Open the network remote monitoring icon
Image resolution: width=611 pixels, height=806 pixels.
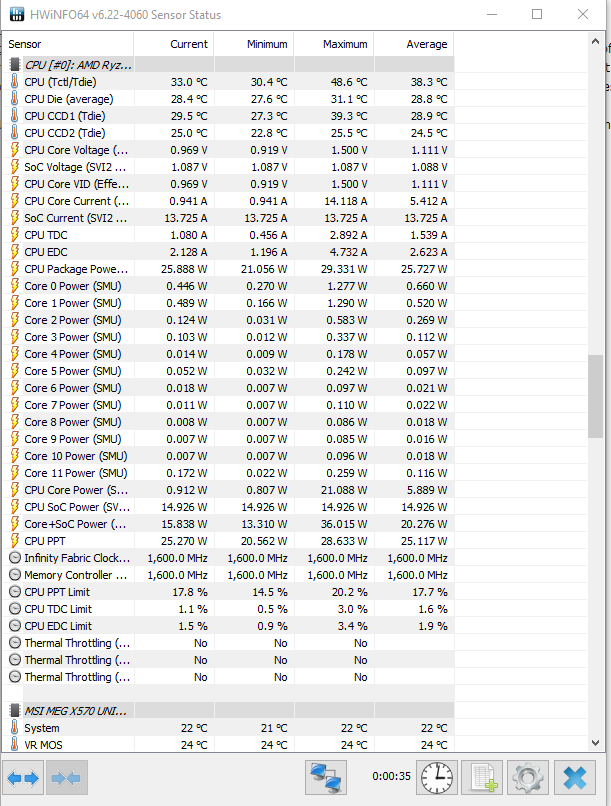click(x=326, y=778)
